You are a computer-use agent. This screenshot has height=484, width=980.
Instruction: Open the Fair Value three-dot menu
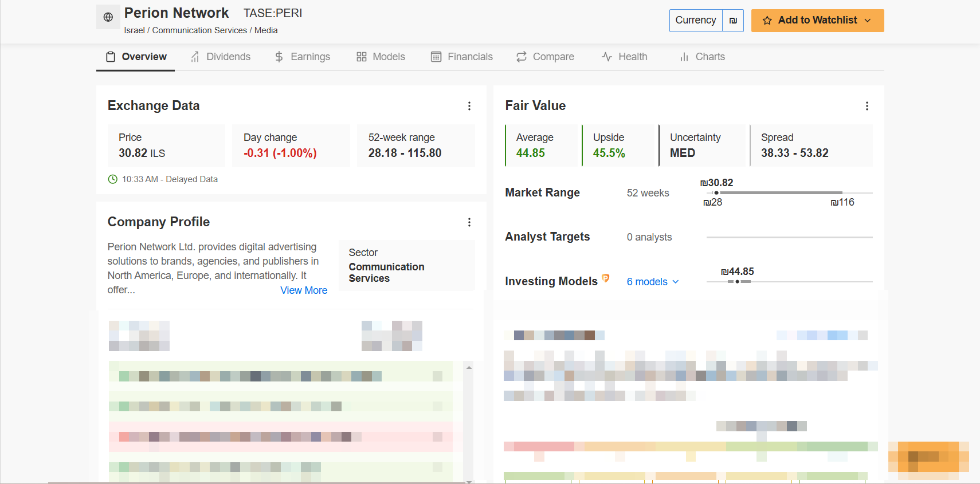(867, 106)
